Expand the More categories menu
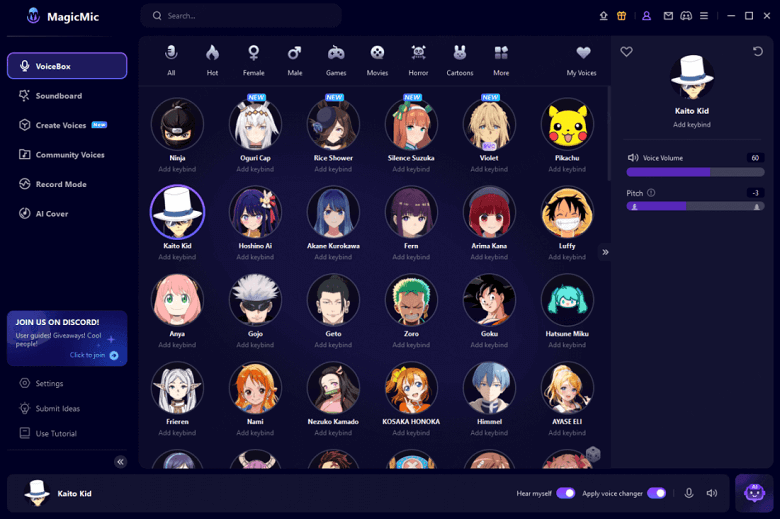Image resolution: width=780 pixels, height=519 pixels. point(501,61)
